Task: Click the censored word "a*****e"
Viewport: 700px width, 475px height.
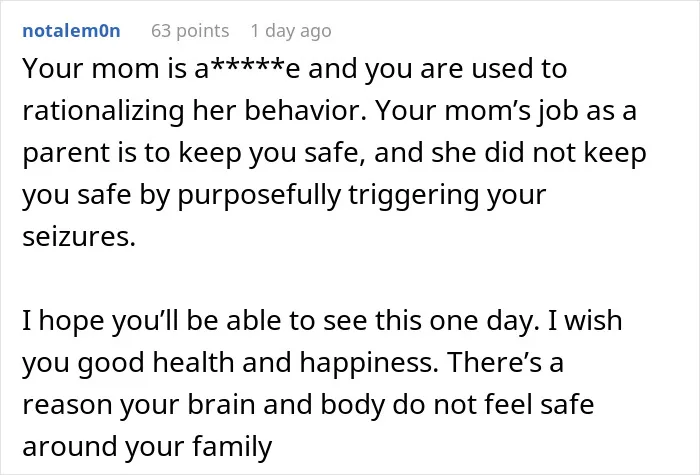Action: pyautogui.click(x=247, y=69)
